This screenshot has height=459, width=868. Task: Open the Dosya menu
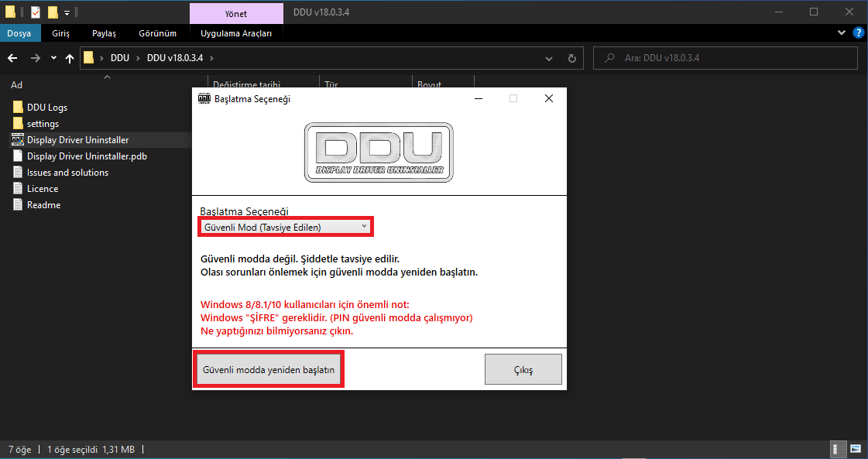[20, 33]
